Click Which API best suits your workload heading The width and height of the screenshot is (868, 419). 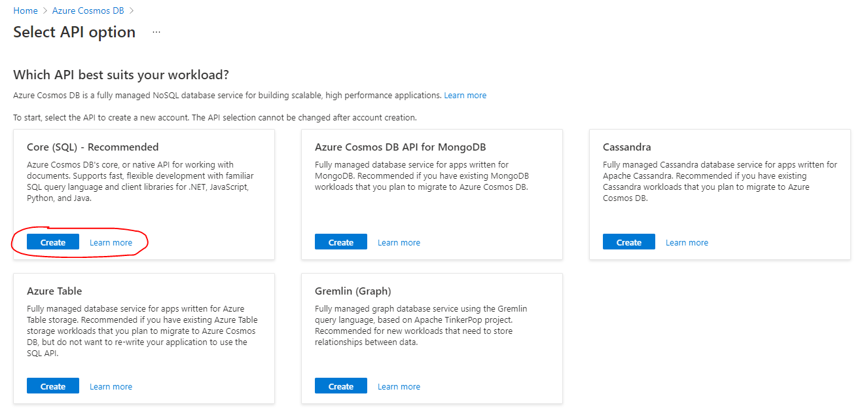point(121,75)
